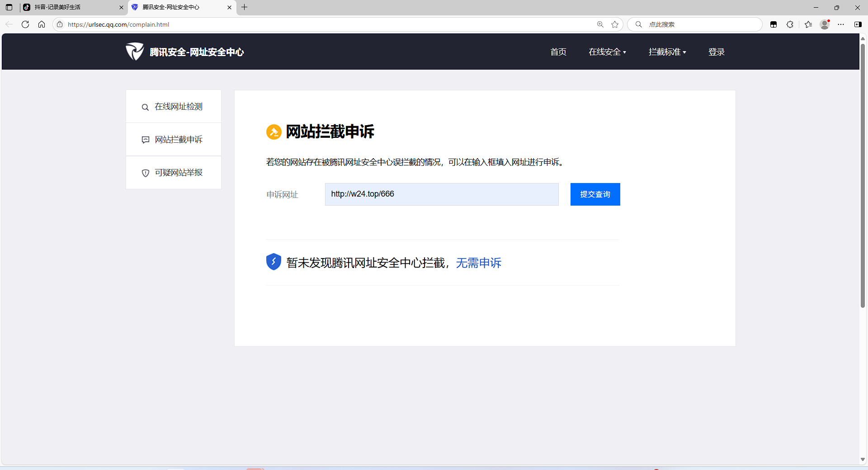Open the dark toolbar icon left of extensions

click(774, 24)
